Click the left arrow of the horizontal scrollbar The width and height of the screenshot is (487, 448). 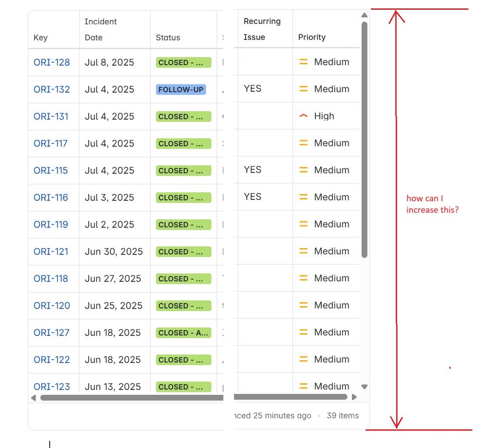33,398
